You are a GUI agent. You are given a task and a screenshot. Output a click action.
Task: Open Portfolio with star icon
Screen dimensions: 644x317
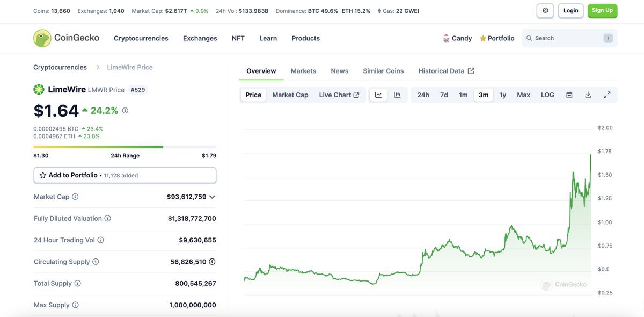click(497, 38)
